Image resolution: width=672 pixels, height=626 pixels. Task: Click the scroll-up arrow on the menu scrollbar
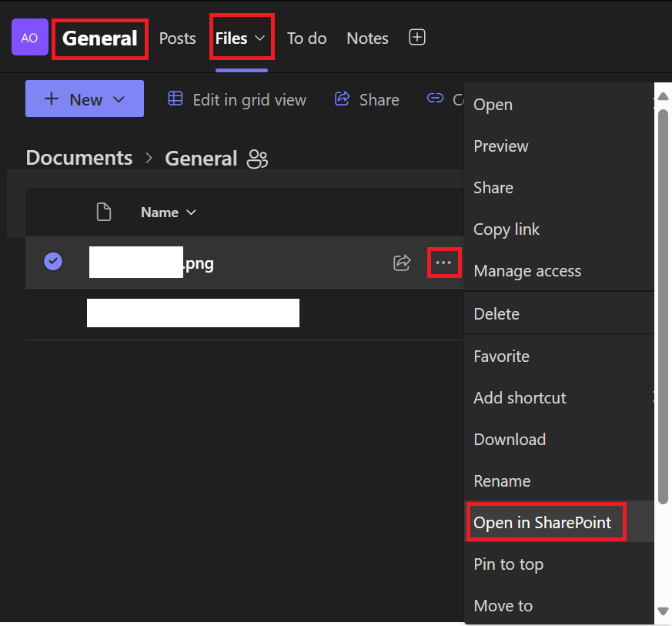663,95
